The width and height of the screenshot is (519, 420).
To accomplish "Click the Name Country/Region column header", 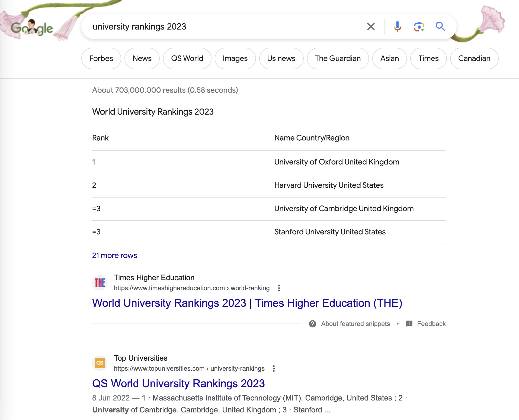I will click(x=312, y=138).
